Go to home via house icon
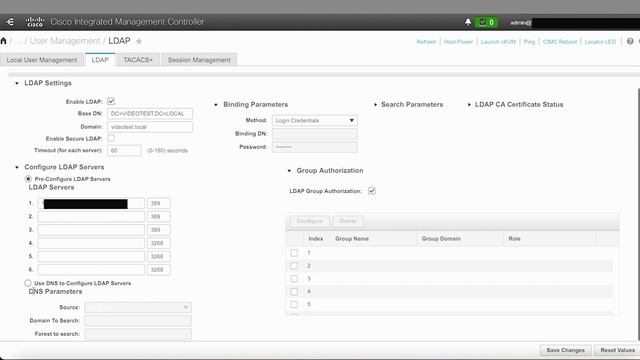The width and height of the screenshot is (640, 360). coord(4,41)
